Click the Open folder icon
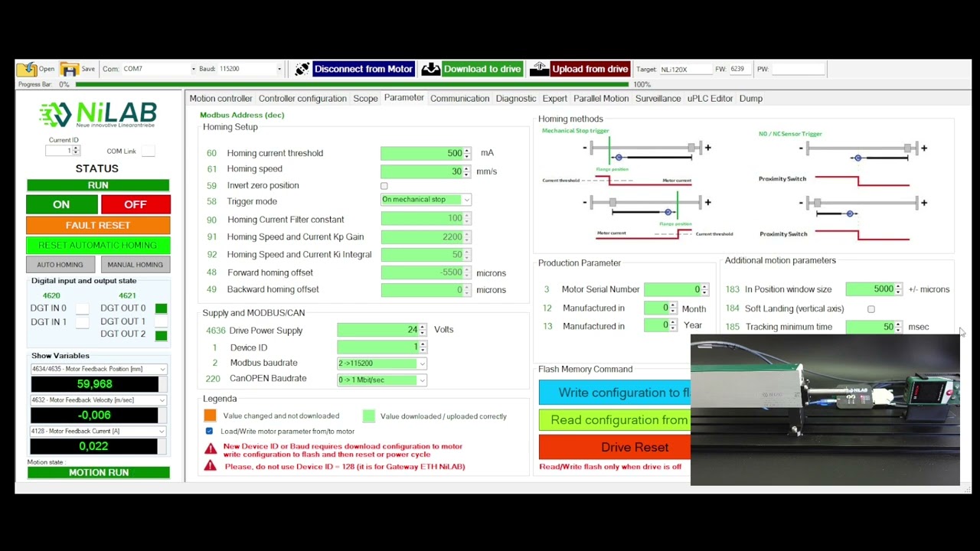This screenshot has height=551, width=980. pyautogui.click(x=27, y=69)
